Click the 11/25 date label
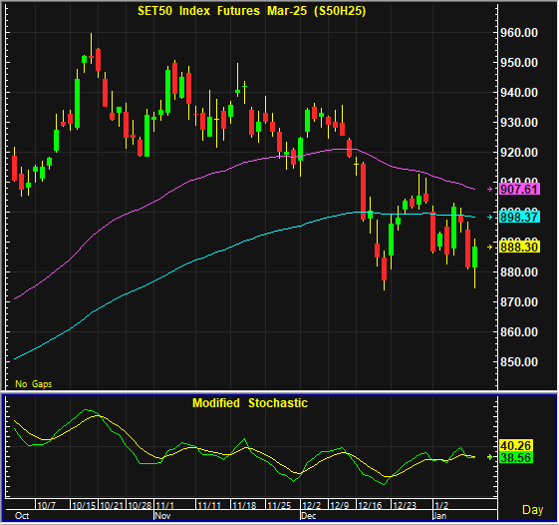The height and width of the screenshot is (525, 559). (x=279, y=505)
